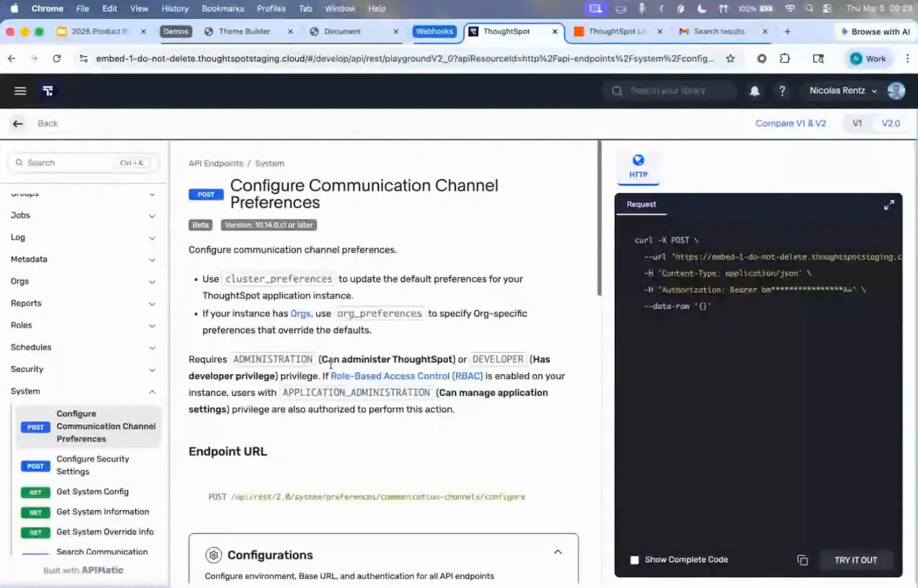The image size is (918, 588).
Task: Click the Back arrow icon
Action: pos(18,124)
